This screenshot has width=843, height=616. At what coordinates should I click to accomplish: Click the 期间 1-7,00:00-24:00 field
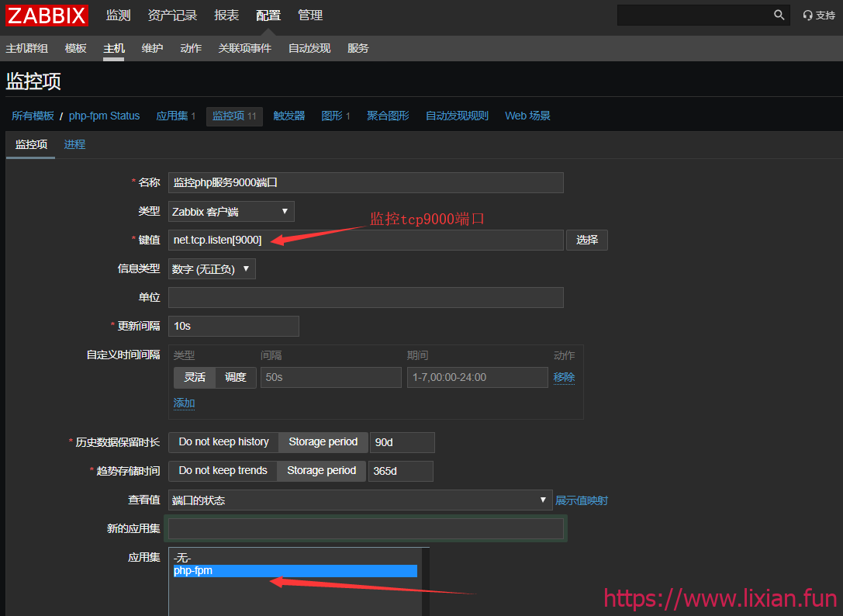tap(478, 377)
